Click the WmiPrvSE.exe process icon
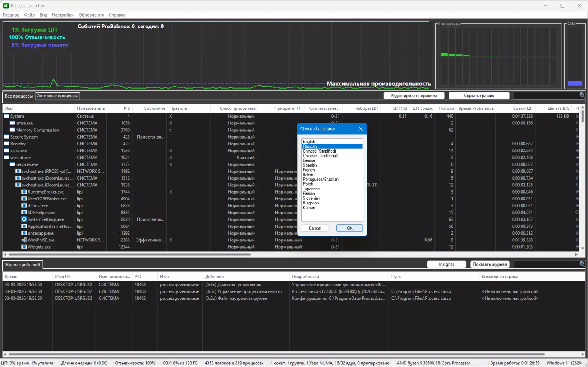588x367 pixels. [24, 240]
